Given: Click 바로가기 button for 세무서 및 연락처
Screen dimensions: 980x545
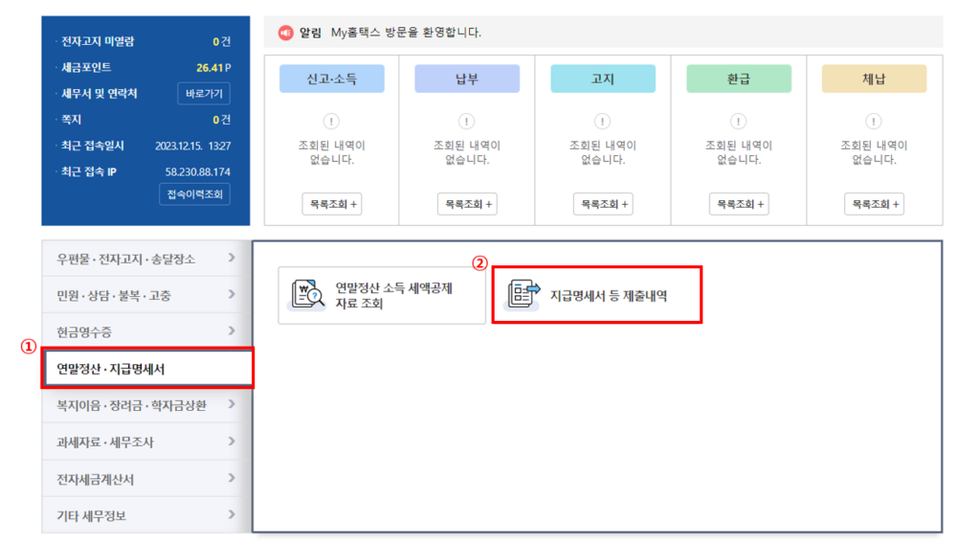Looking at the screenshot, I should [x=204, y=93].
